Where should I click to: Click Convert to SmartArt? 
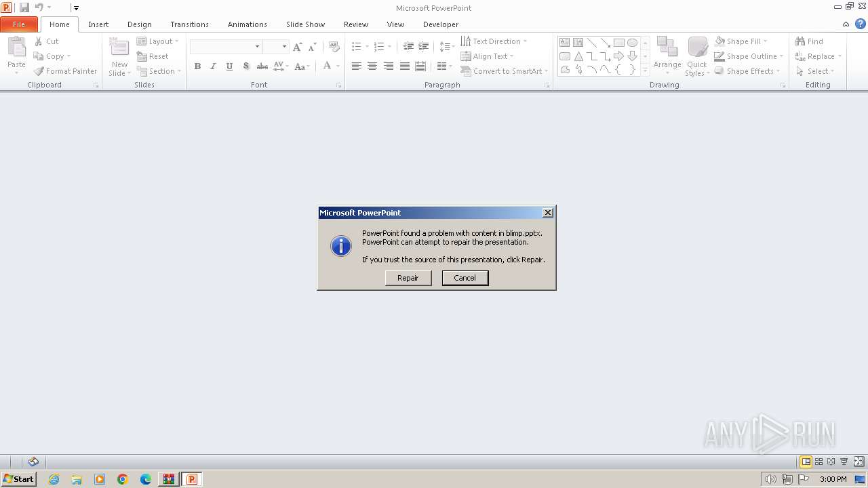point(504,71)
